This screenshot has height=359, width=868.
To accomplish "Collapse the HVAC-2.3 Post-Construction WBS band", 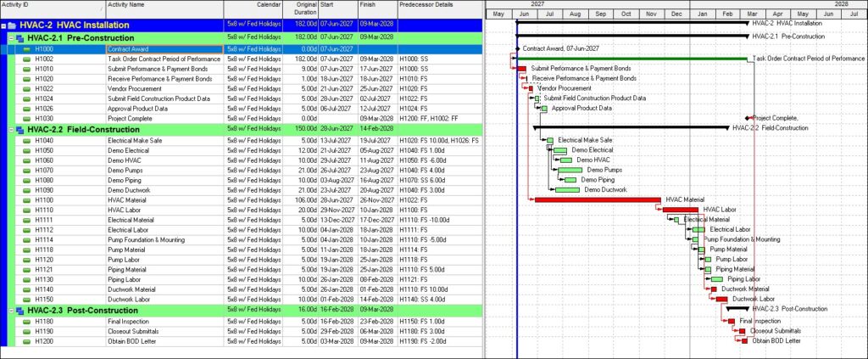I will point(12,311).
